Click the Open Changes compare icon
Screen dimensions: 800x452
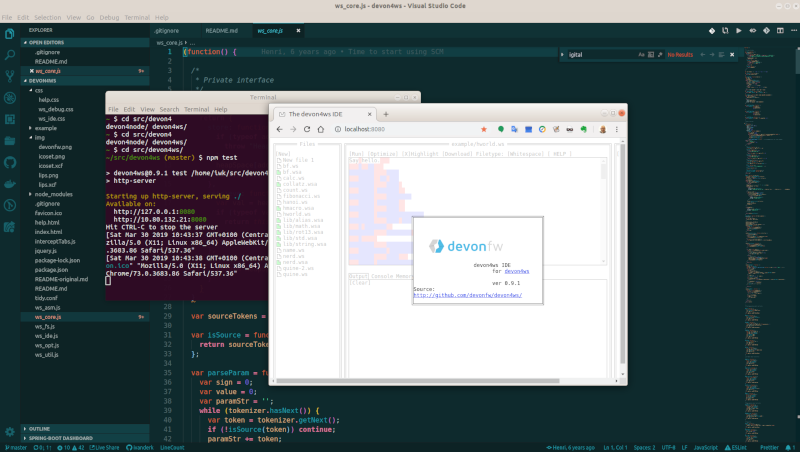tap(725, 31)
